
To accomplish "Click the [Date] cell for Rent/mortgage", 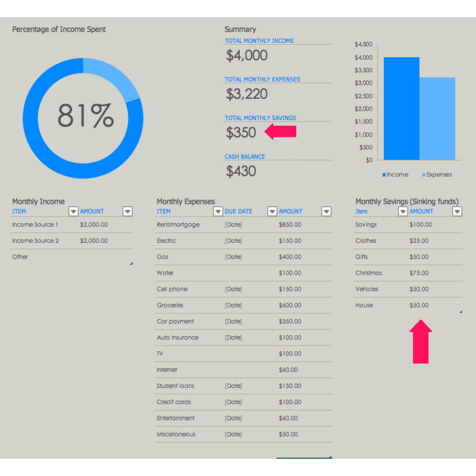I will click(x=233, y=225).
